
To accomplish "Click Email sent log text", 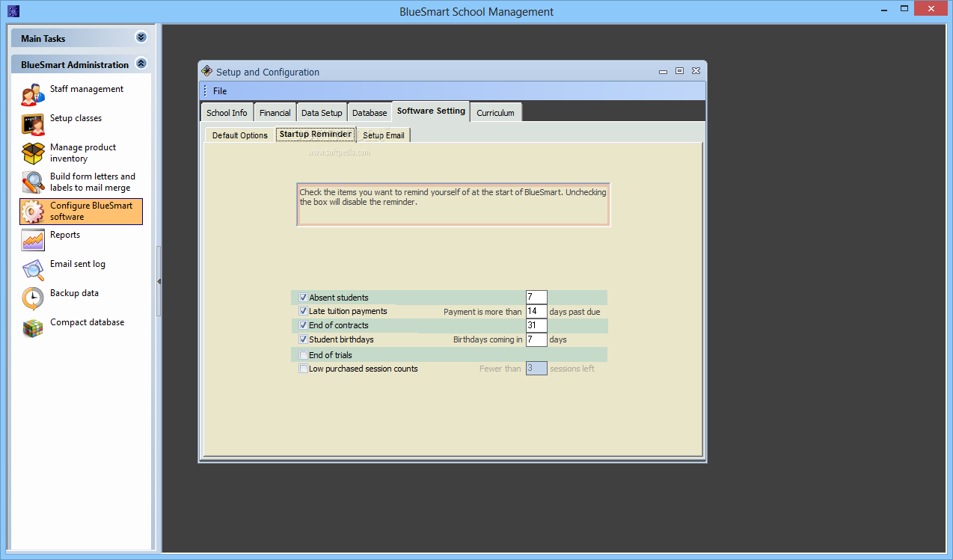I will click(78, 264).
